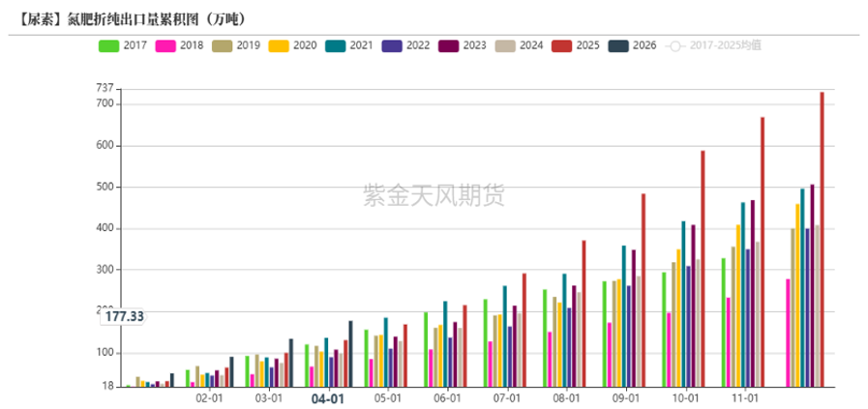Click the pink 2018 bar above 09-01
868x409 pixels.
point(609,355)
